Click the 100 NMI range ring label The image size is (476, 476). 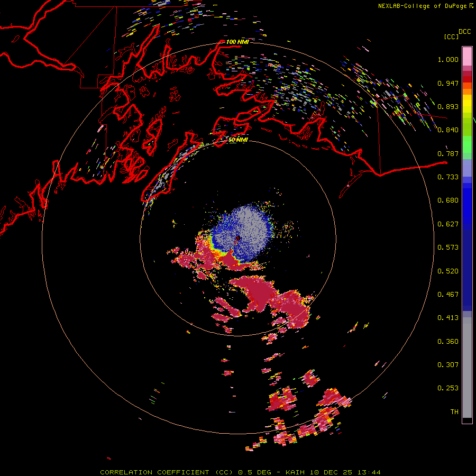click(x=237, y=42)
